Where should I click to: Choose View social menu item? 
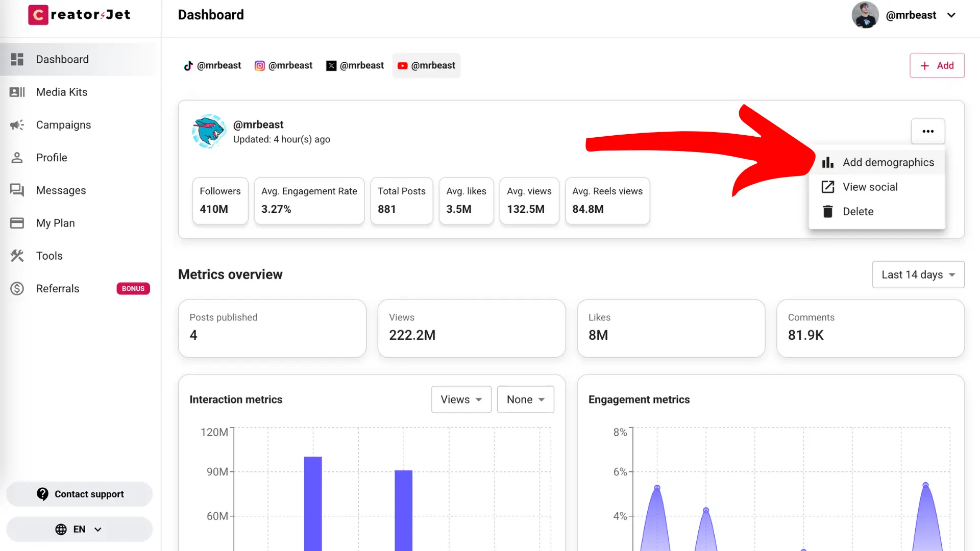[877, 187]
